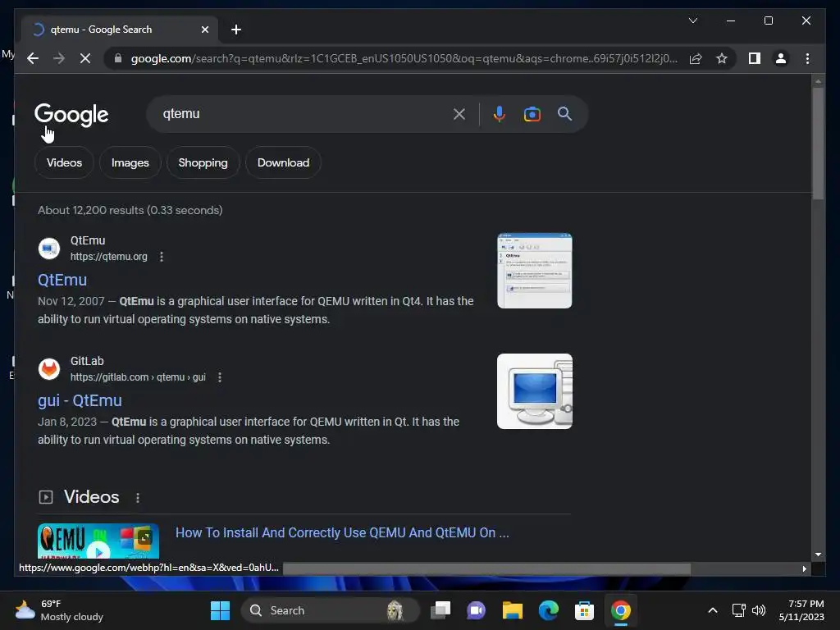Open the gui - QtEmu GitLab link
The height and width of the screenshot is (630, 840).
[x=80, y=400]
